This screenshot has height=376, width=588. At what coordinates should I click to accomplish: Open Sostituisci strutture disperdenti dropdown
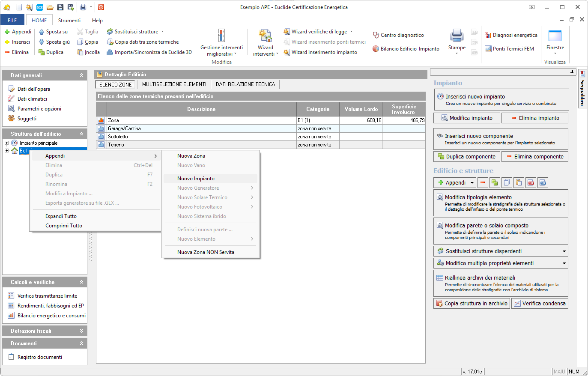point(564,251)
